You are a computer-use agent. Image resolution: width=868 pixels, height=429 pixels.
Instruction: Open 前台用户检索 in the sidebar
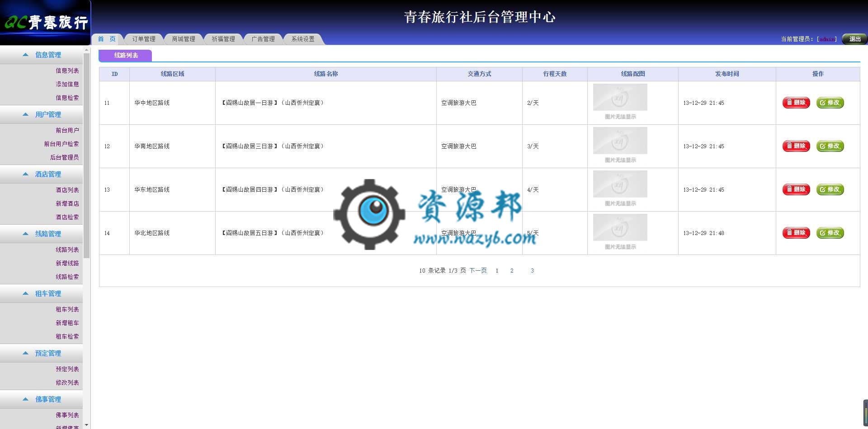pyautogui.click(x=61, y=144)
